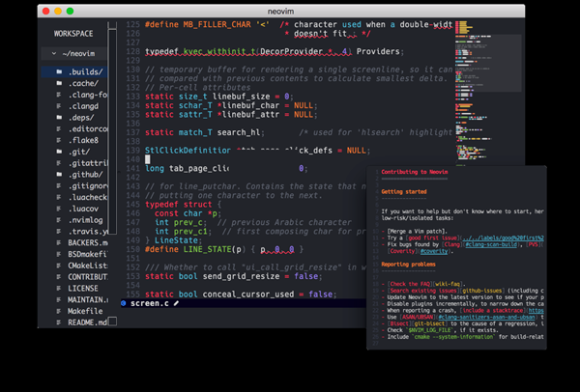Click the file icon beside .luacov
The height and width of the screenshot is (392, 580).
59,209
